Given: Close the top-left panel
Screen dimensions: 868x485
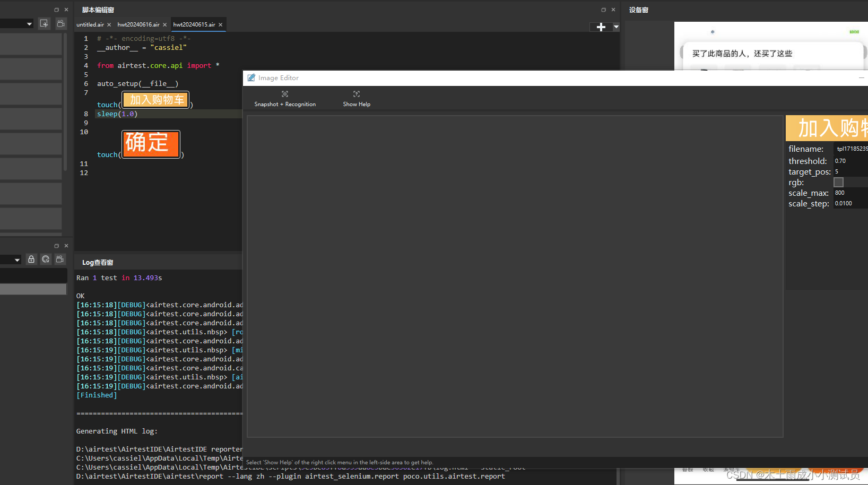Looking at the screenshot, I should [x=66, y=10].
